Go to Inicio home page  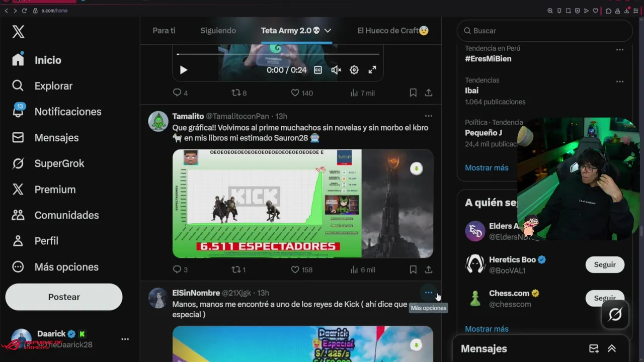37,60
